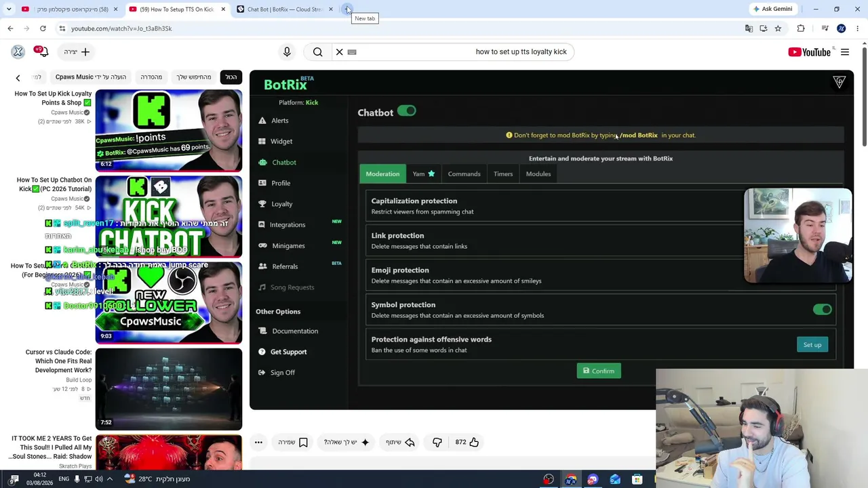The height and width of the screenshot is (488, 868).
Task: Open the Google Translate icon in the address bar
Action: (x=749, y=28)
